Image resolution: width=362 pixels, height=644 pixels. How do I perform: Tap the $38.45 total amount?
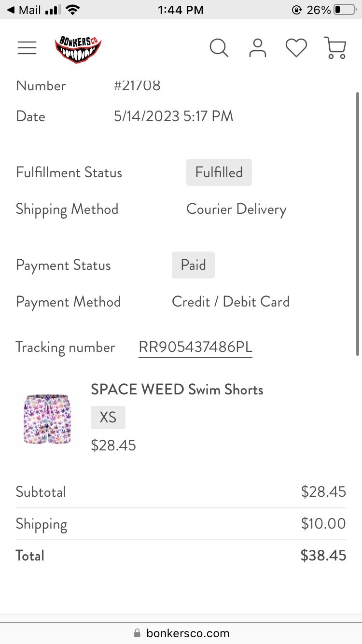323,556
